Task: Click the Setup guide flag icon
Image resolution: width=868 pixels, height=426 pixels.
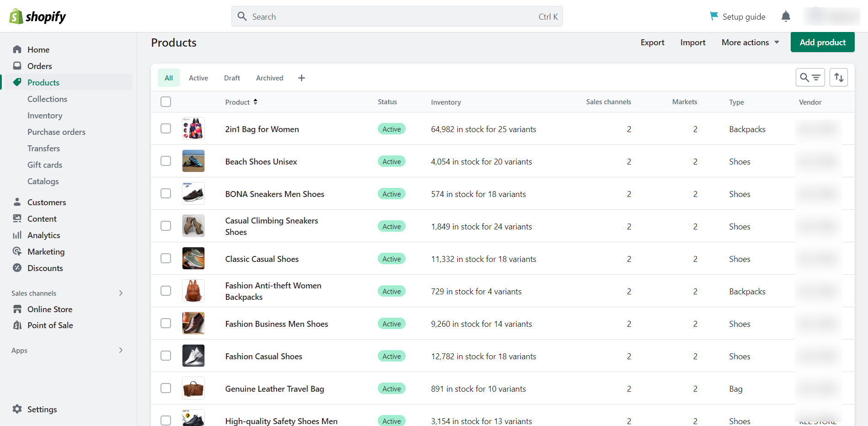Action: [713, 16]
